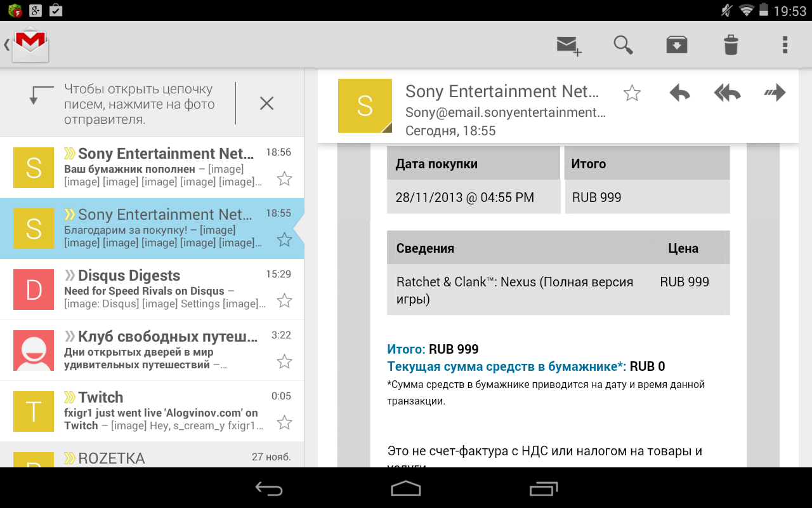Star the Disqus Digests email
Image resolution: width=812 pixels, height=508 pixels.
284,300
